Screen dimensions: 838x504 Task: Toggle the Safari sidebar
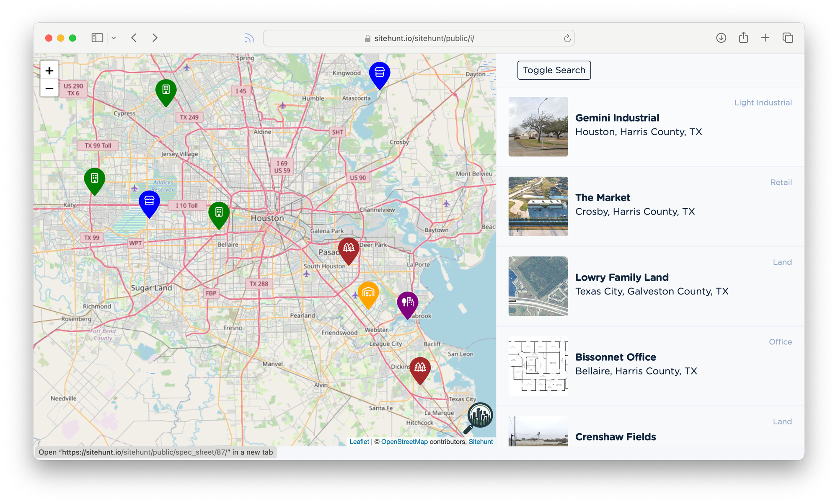pos(97,38)
